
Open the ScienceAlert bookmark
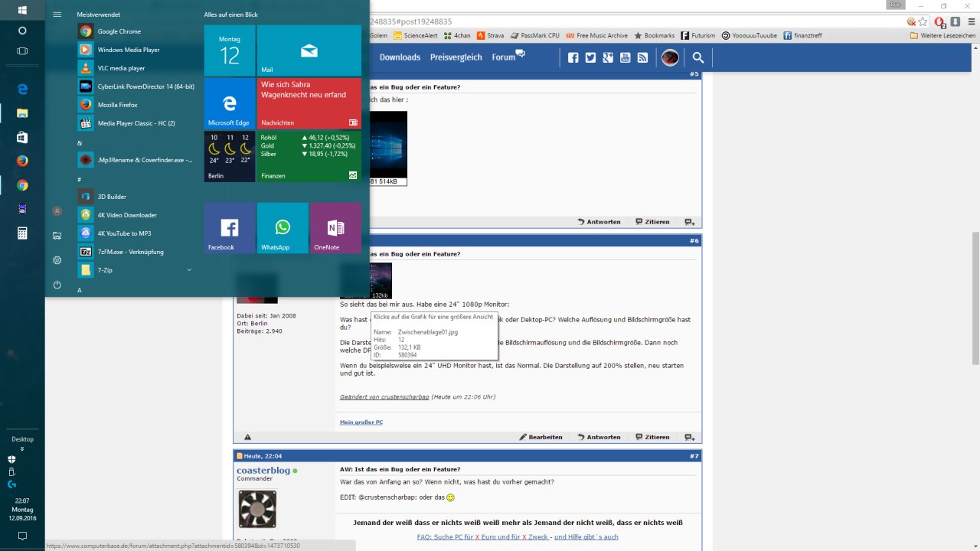pyautogui.click(x=416, y=35)
